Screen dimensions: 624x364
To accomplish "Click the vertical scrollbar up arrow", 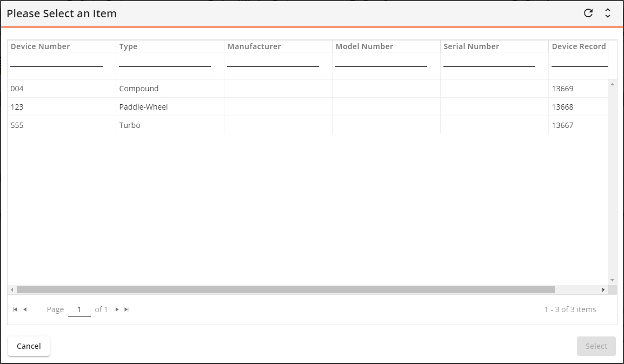I will coord(612,84).
